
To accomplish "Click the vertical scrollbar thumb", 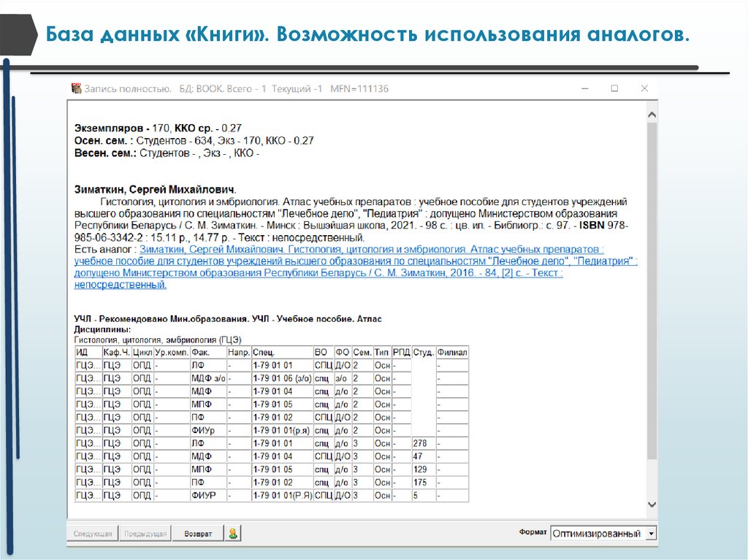I will click(652, 292).
